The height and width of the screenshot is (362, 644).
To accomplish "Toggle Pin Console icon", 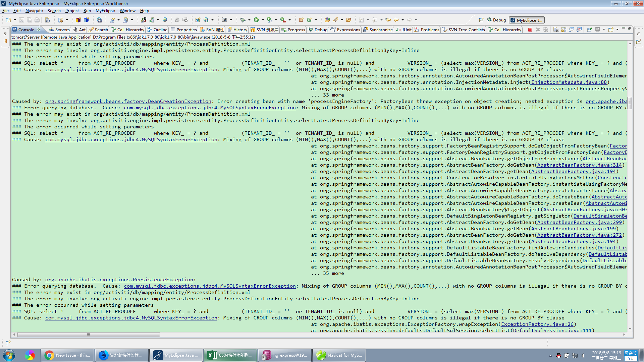I will (589, 30).
